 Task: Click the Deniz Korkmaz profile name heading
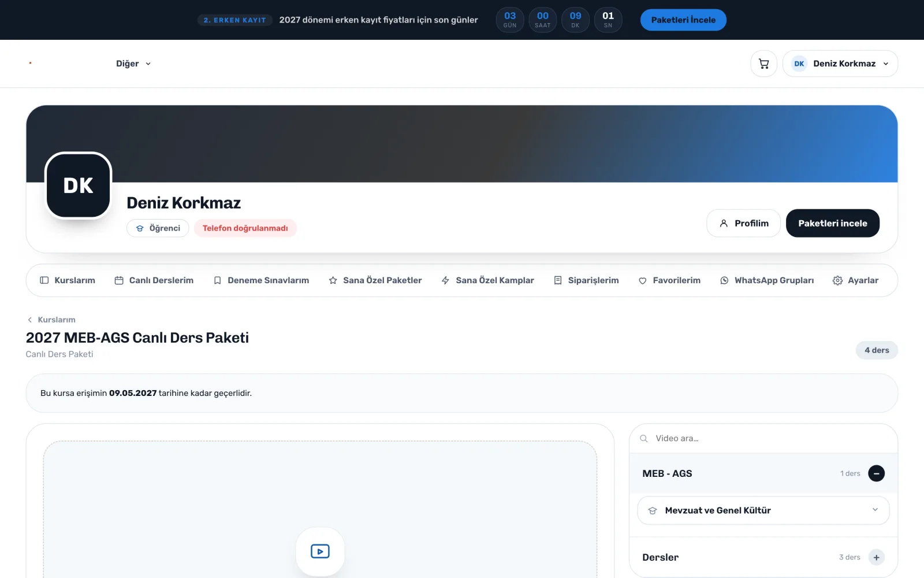184,203
